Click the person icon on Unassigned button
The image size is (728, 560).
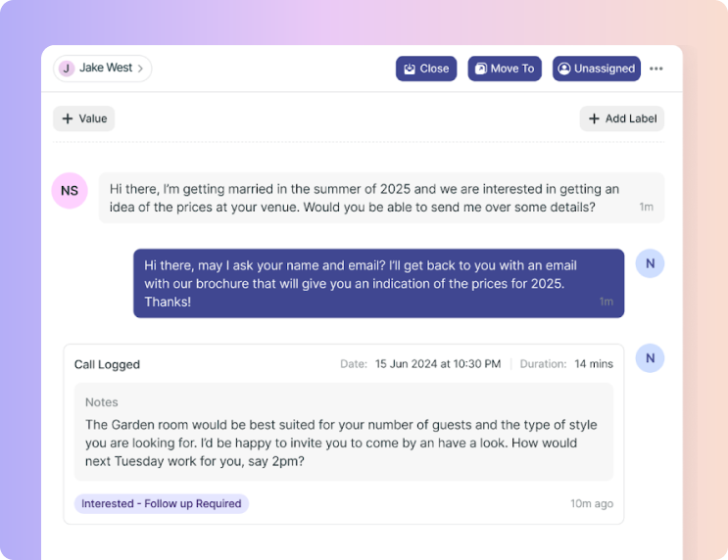click(563, 69)
